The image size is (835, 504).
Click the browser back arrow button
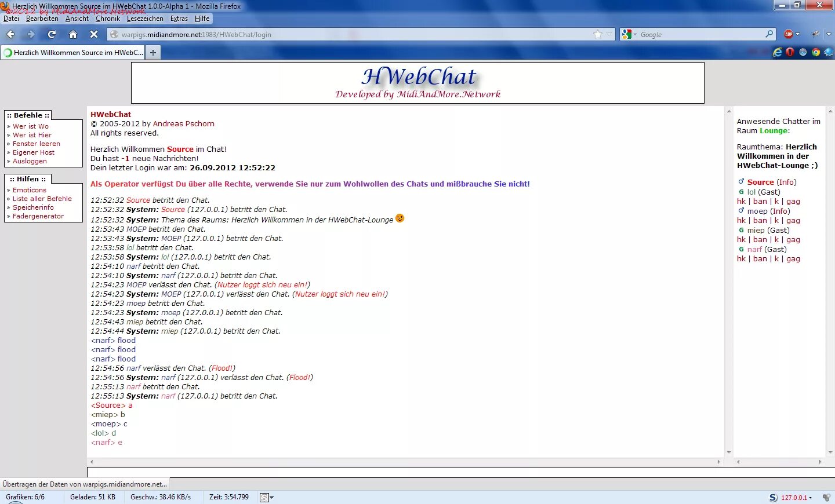[11, 34]
